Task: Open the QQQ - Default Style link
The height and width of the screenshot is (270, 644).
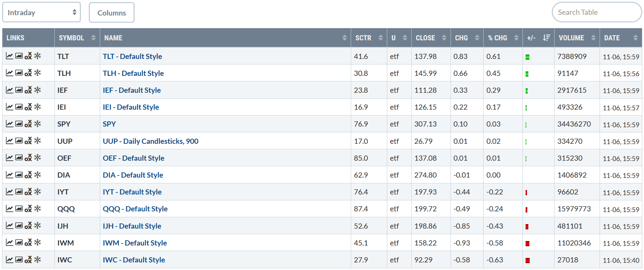Action: click(135, 209)
